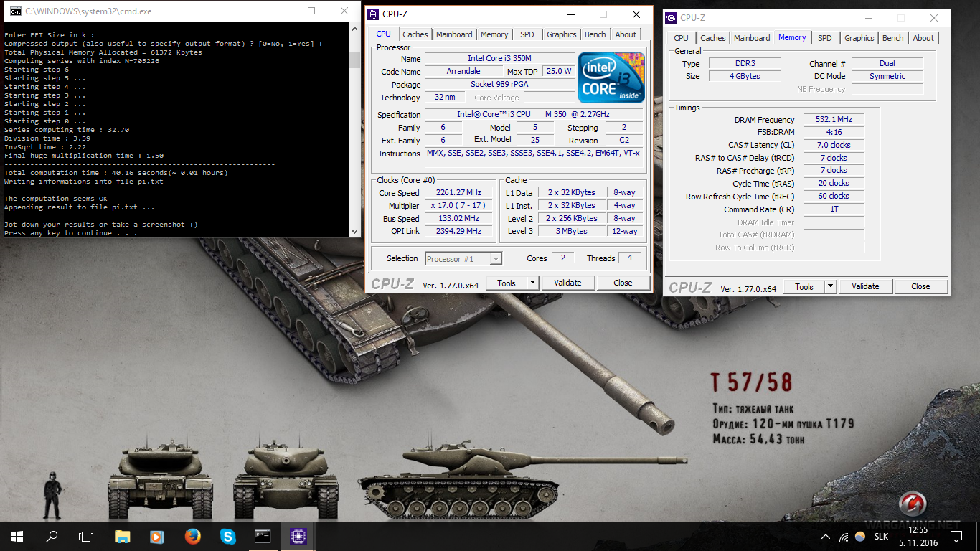The image size is (980, 551).
Task: Click title icon of CPU-Z Memory window
Action: coord(671,18)
